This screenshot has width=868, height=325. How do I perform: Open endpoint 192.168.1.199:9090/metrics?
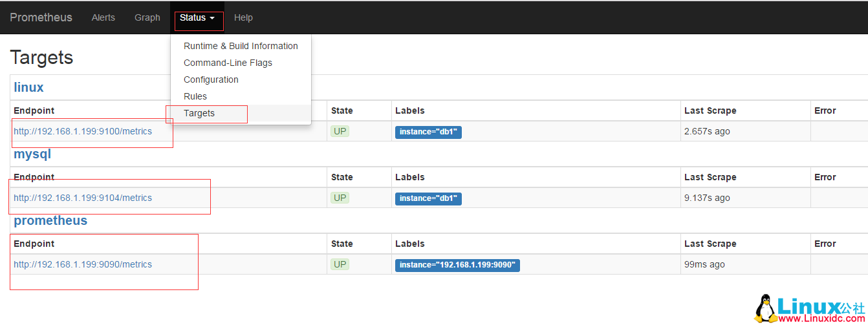(83, 264)
